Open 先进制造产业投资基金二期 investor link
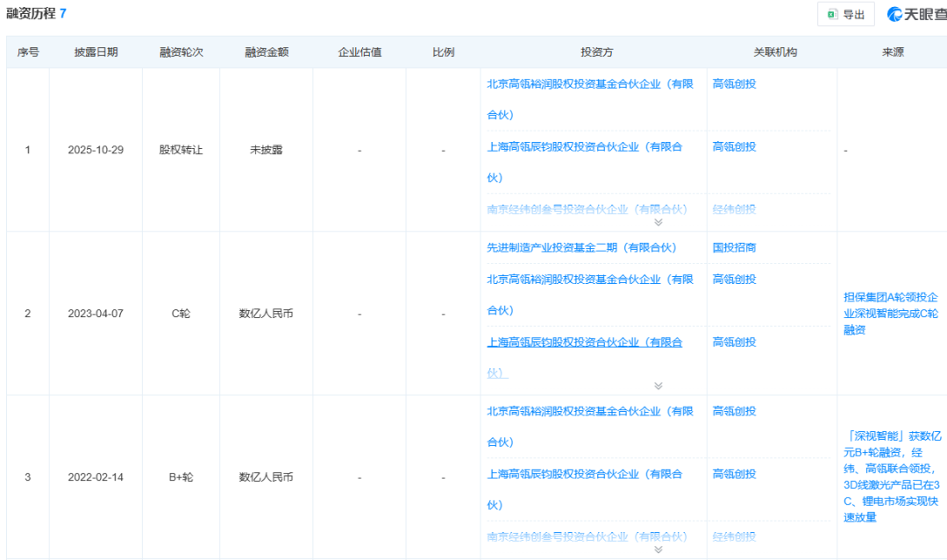 tap(581, 248)
